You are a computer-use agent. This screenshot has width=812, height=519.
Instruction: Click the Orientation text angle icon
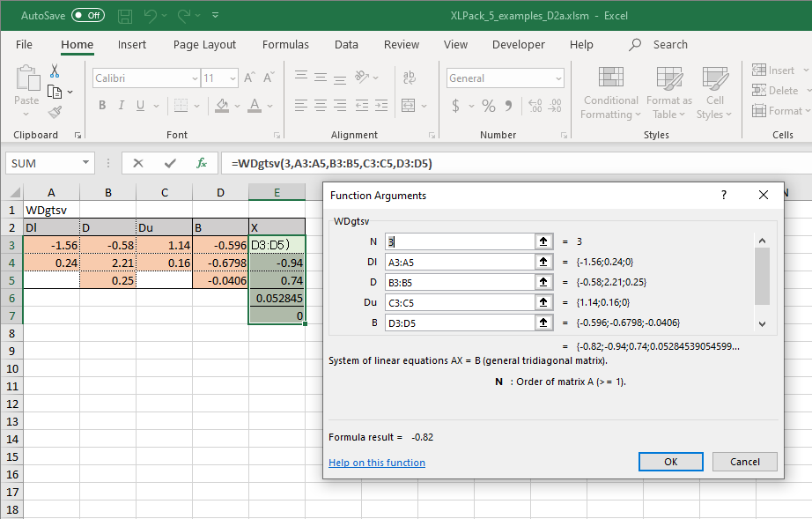coord(361,78)
